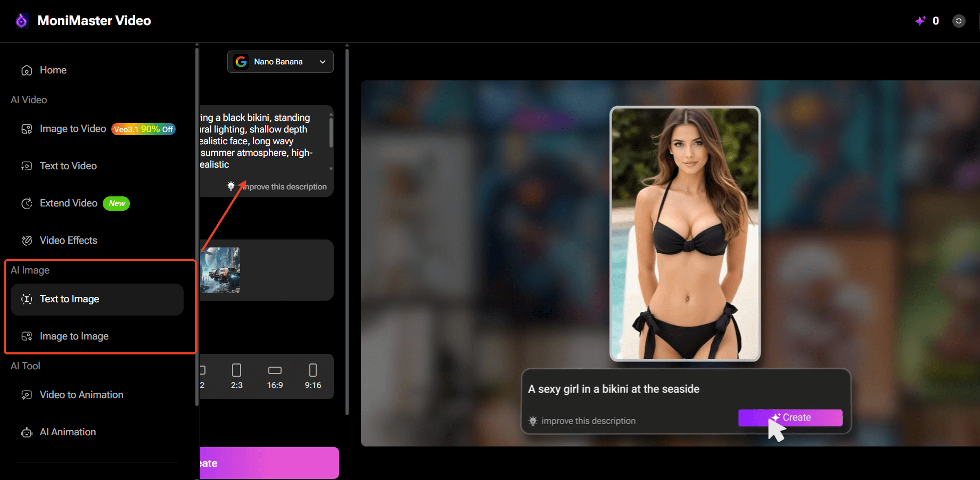Expand the AI Image section
Screen dimensions: 980x480
coord(30,270)
